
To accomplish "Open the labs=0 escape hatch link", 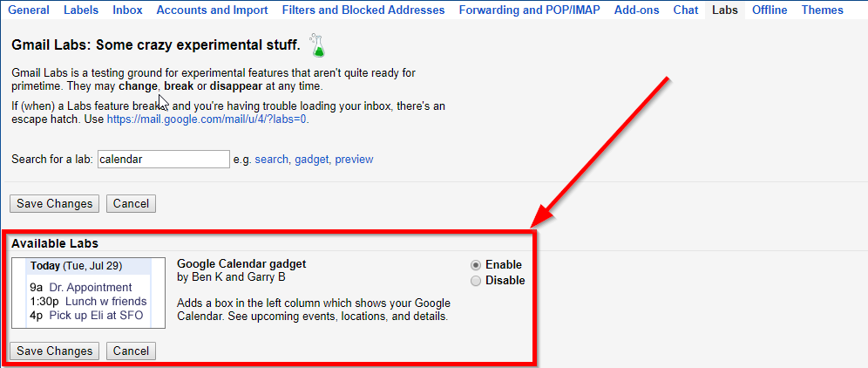I will coord(207,119).
